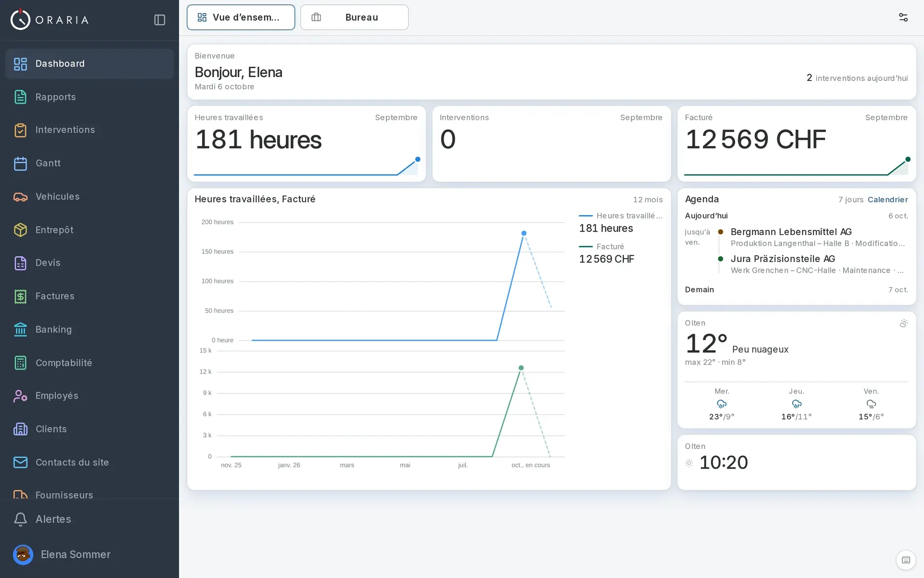Viewport: 924px width, 578px height.
Task: Open Contacts du site
Action: [x=90, y=462]
